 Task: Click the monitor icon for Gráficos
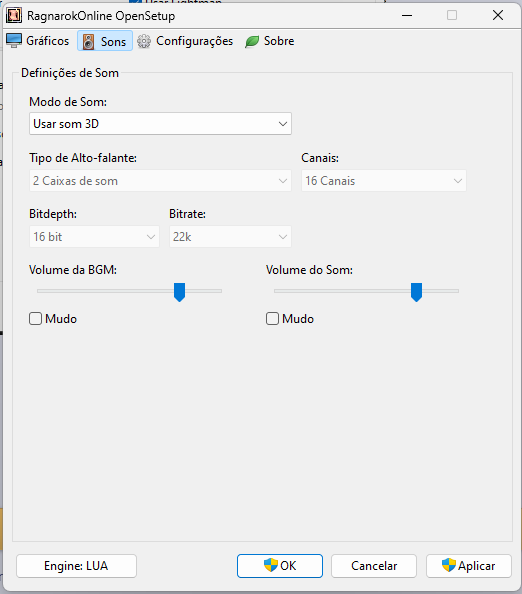tap(14, 41)
